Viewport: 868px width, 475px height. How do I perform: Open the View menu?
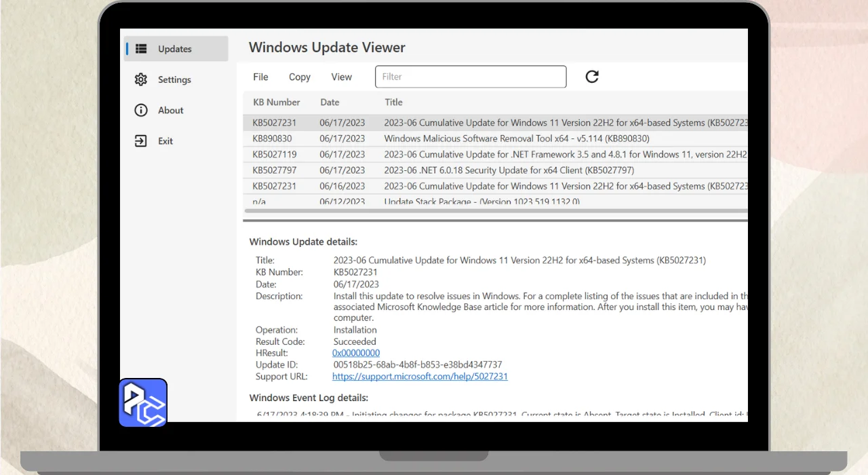pos(342,77)
